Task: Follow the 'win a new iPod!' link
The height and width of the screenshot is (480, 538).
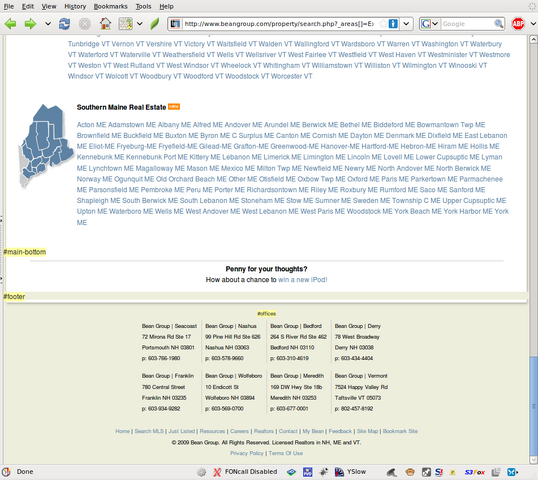Action: [x=303, y=280]
